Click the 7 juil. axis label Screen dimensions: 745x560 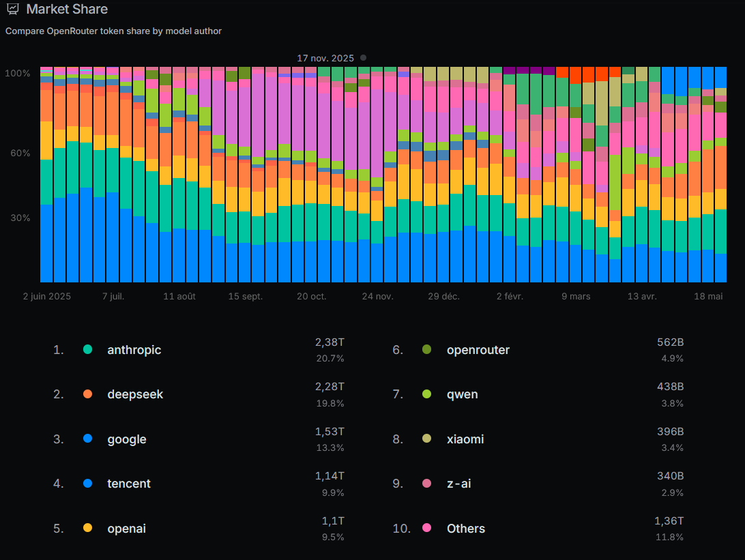tap(113, 297)
